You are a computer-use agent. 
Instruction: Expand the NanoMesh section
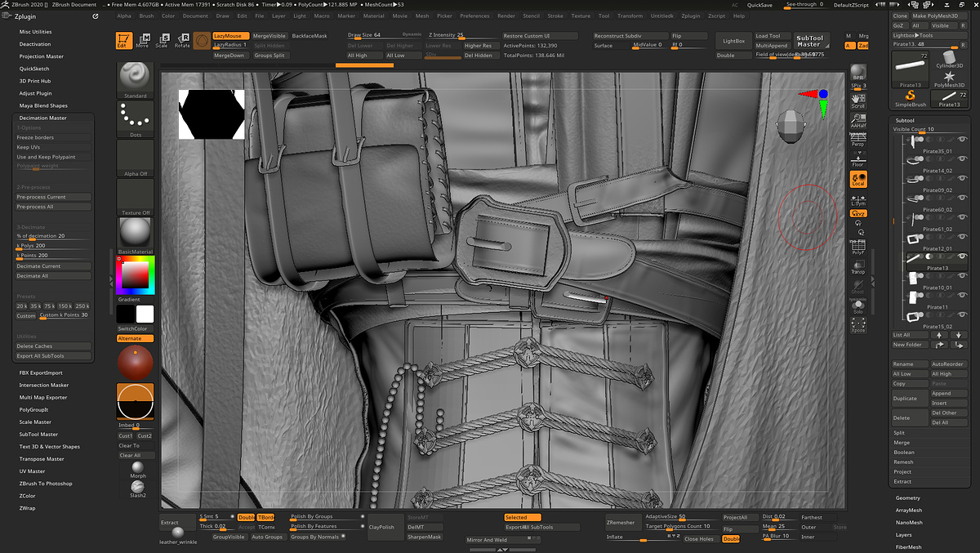[909, 522]
